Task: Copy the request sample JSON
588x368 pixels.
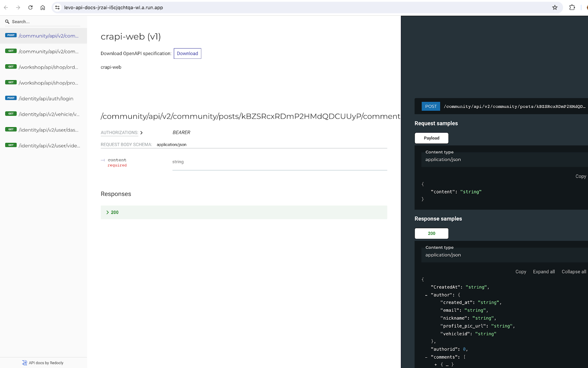Action: [581, 176]
